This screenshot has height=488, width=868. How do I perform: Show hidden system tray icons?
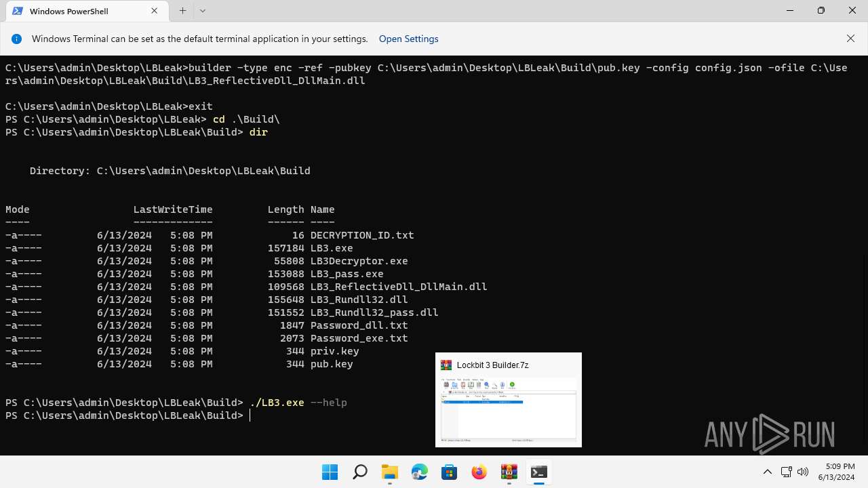[767, 472]
